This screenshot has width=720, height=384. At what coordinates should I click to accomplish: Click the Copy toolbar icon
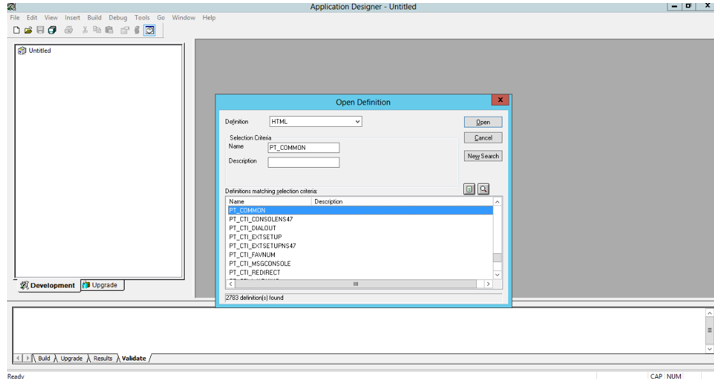(97, 30)
